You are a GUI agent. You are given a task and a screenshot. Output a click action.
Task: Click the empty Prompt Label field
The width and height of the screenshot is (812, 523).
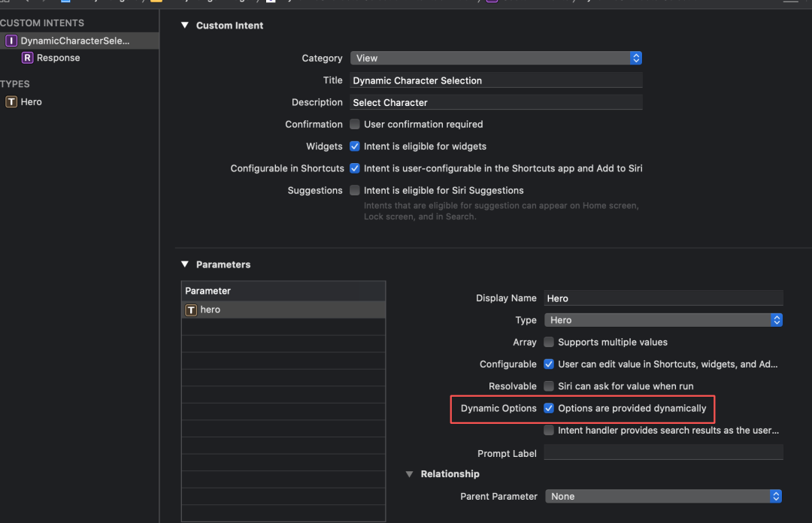663,452
